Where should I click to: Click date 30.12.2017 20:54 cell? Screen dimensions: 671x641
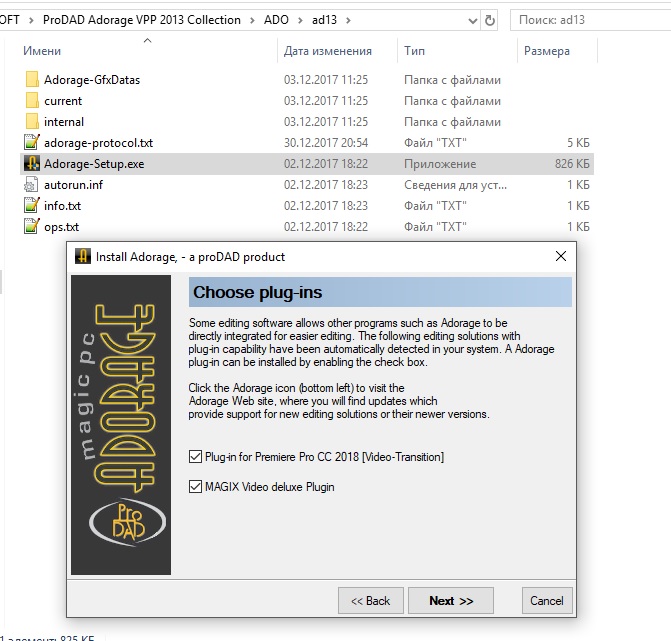[x=326, y=142]
